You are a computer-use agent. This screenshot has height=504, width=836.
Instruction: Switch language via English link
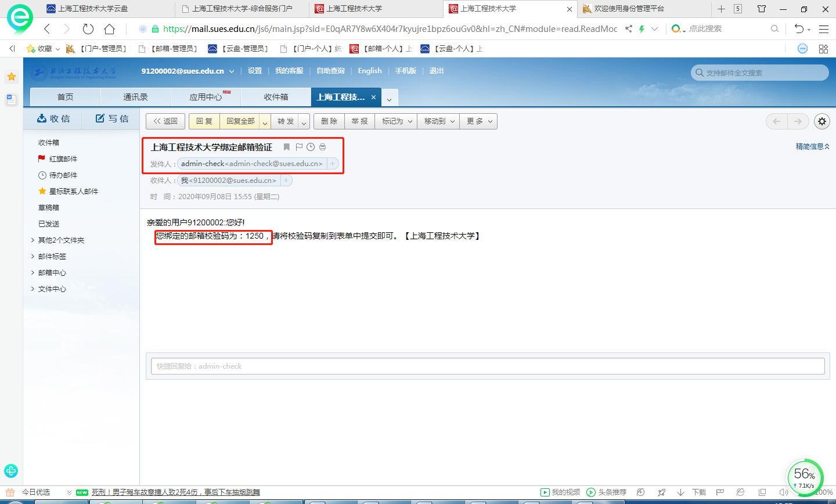coord(370,71)
